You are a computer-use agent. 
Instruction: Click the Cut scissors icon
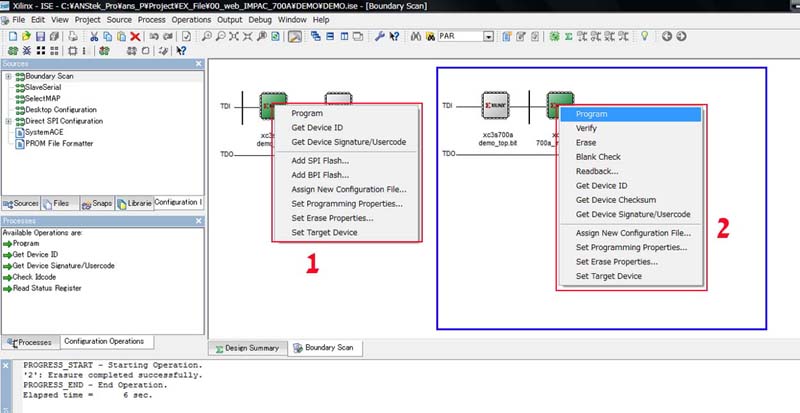tap(94, 36)
